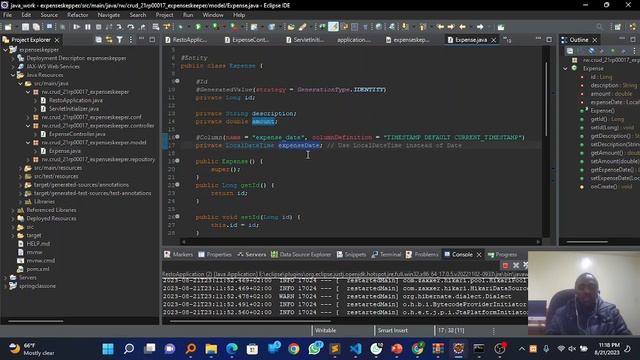The image size is (640, 360).
Task: Click the Run External Tools toolbar icon
Action: tap(233, 27)
